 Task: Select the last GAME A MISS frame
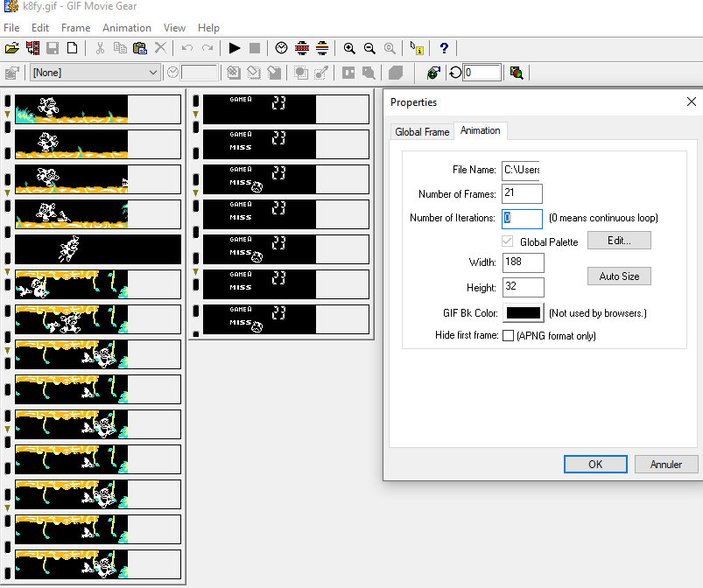coord(286,319)
